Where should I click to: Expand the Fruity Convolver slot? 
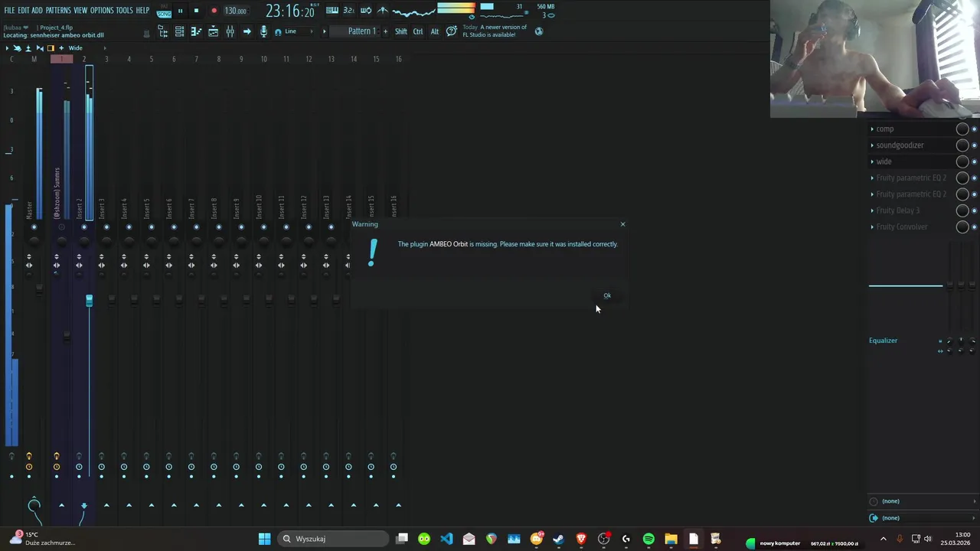point(872,227)
